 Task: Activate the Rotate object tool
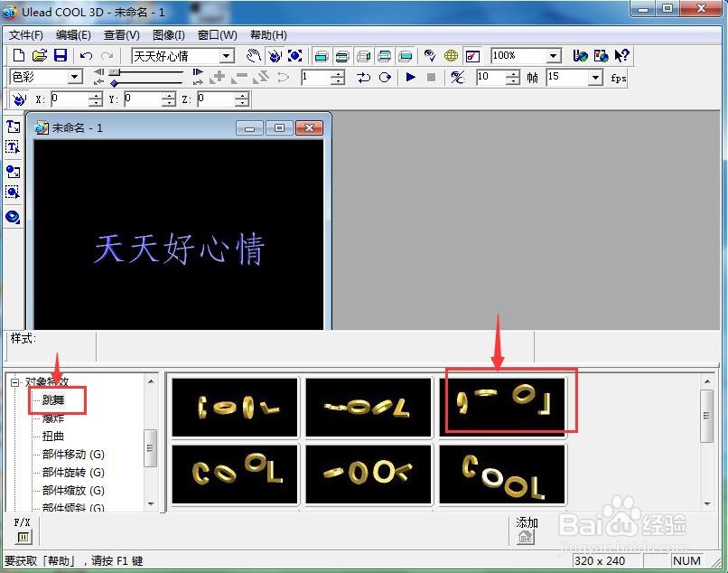pyautogui.click(x=275, y=56)
